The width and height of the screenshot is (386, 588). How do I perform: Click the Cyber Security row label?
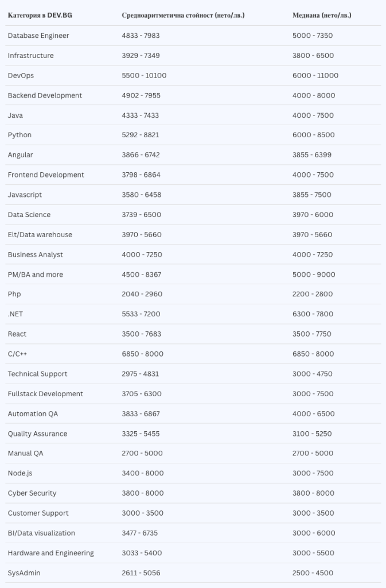pos(32,493)
